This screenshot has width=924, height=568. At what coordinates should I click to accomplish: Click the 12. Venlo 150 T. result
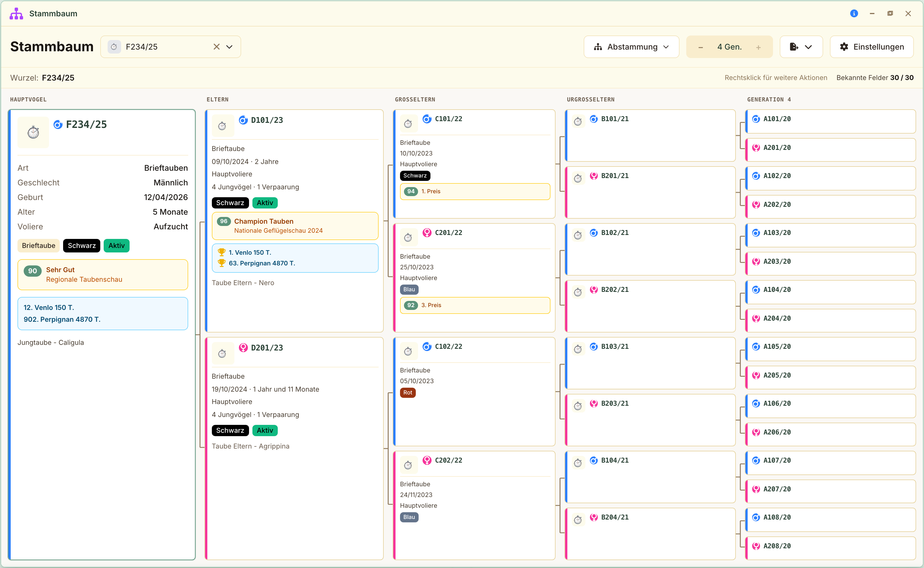[49, 307]
